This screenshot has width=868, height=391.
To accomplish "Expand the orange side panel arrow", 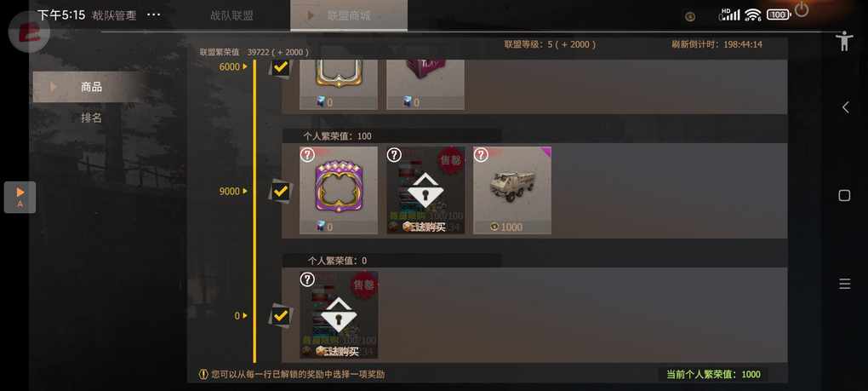I will pyautogui.click(x=20, y=197).
